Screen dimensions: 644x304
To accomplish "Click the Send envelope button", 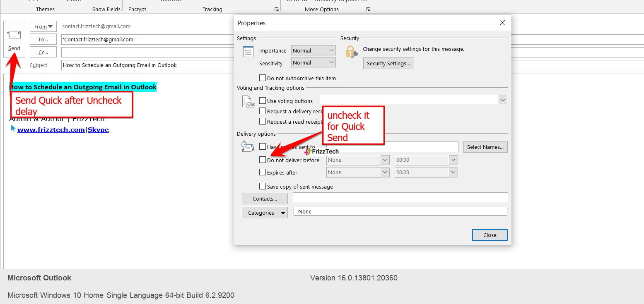I will point(14,39).
